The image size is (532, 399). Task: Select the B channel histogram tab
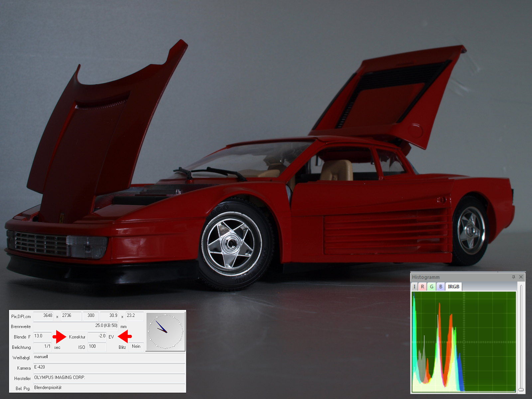pyautogui.click(x=441, y=287)
